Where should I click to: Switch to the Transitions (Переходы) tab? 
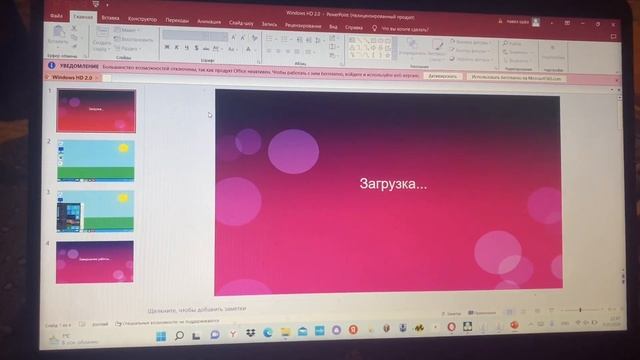coord(177,20)
